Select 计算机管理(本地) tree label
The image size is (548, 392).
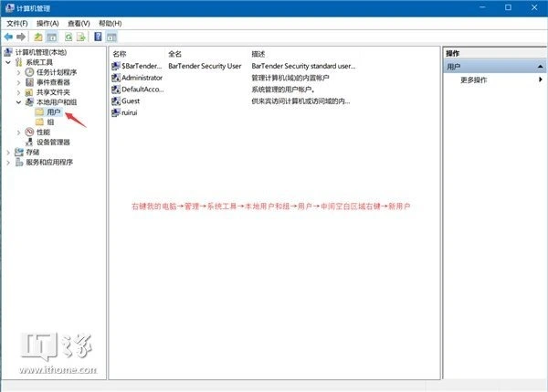41,52
